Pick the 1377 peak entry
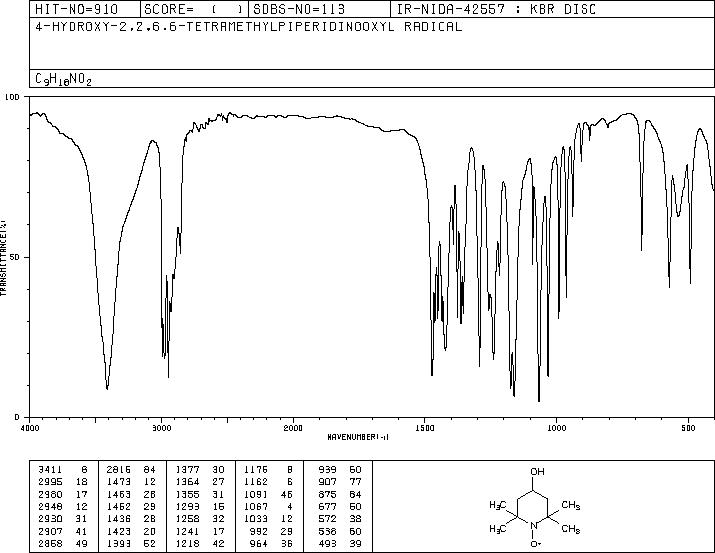The height and width of the screenshot is (553, 715). click(x=200, y=470)
